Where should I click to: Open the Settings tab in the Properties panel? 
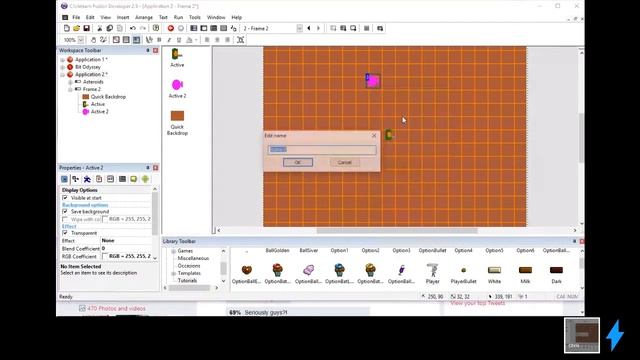[x=64, y=179]
